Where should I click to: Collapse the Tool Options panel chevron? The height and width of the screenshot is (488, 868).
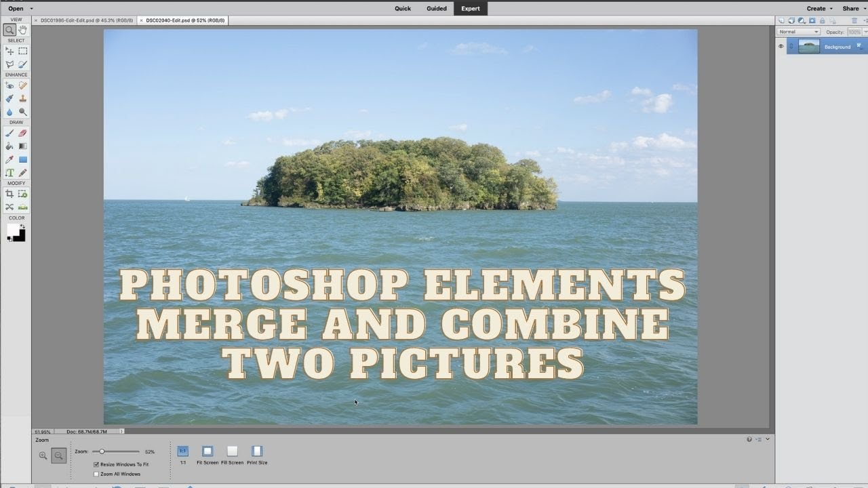(768, 439)
